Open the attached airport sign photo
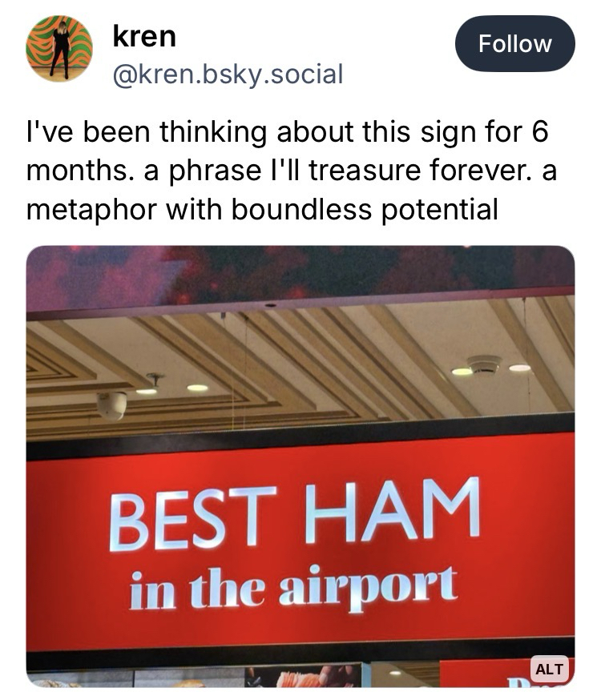This screenshot has width=601, height=700. pos(300,465)
